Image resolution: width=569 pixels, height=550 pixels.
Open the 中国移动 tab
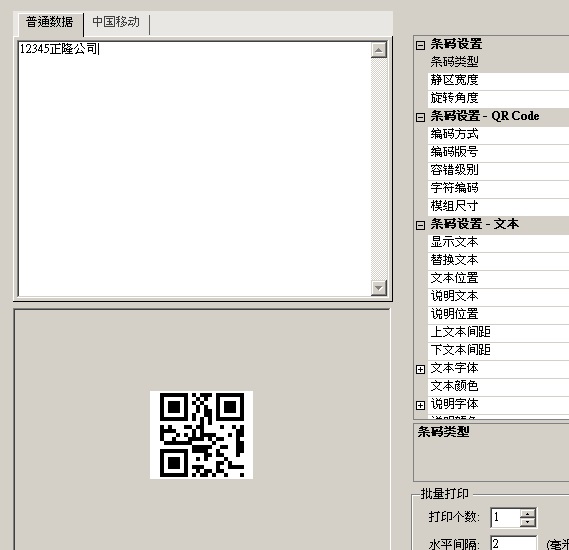(116, 23)
